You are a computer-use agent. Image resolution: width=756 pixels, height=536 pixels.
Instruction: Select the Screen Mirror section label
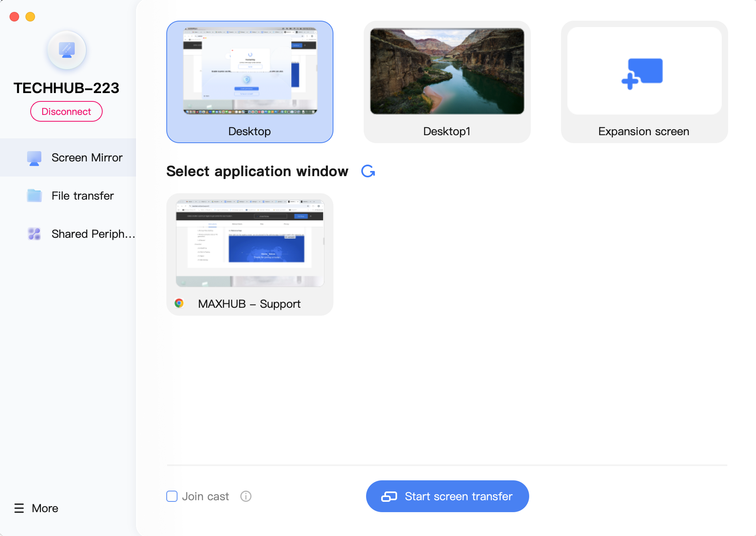click(87, 158)
